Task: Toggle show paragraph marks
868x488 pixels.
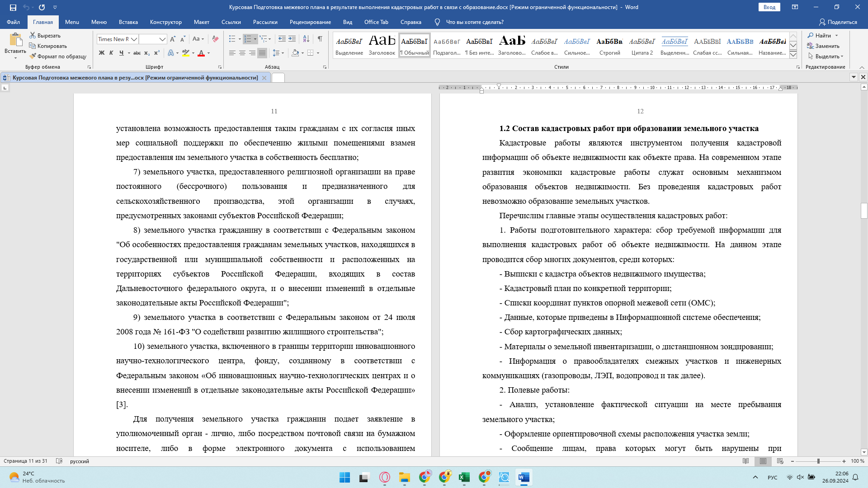Action: click(320, 39)
